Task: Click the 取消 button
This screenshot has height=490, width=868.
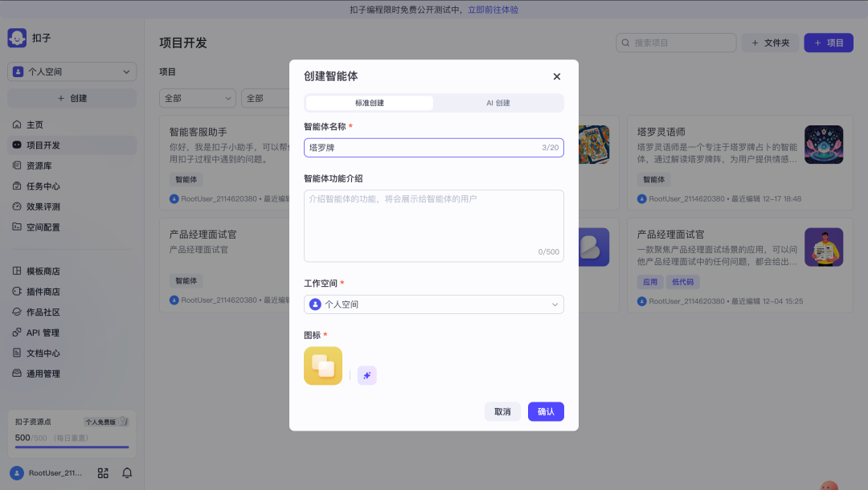Action: pos(502,411)
